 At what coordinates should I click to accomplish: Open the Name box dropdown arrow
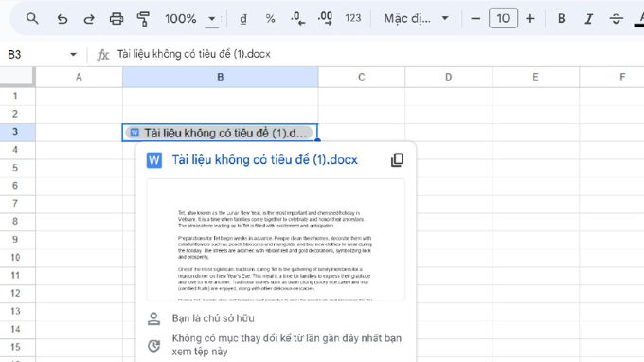click(x=73, y=54)
